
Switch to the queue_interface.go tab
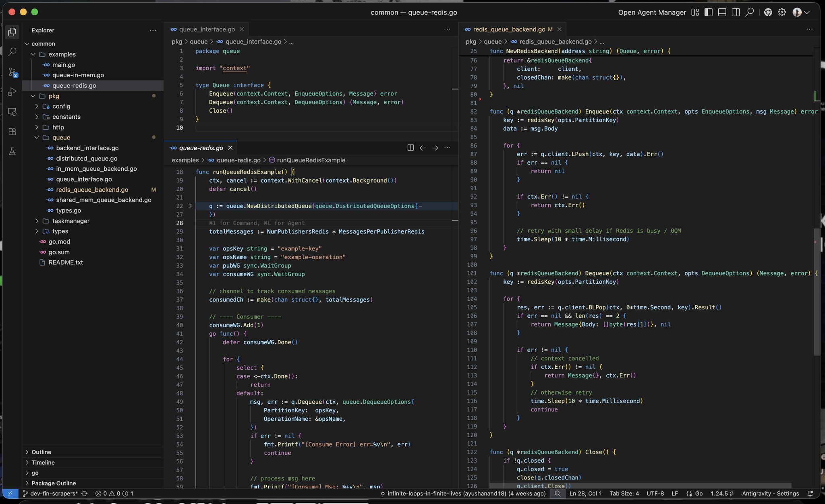[x=207, y=29]
